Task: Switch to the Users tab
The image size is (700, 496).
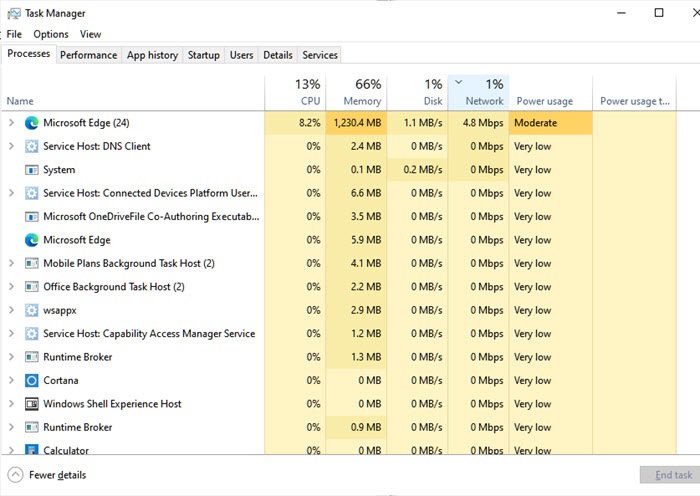Action: point(242,55)
